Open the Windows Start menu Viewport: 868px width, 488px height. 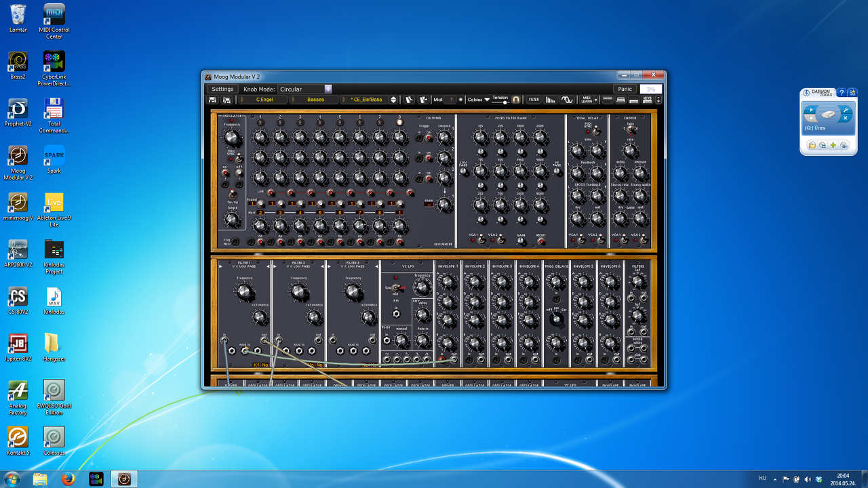[x=12, y=479]
